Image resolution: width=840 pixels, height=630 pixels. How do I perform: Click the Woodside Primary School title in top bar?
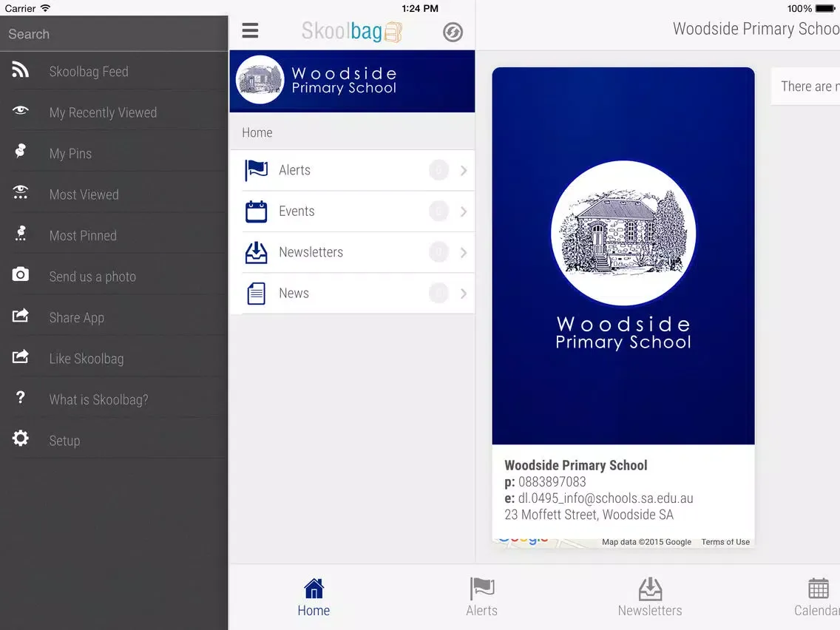[756, 28]
